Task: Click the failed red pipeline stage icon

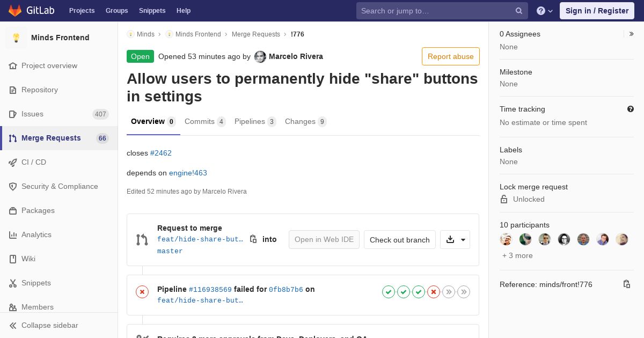Action: [x=434, y=292]
